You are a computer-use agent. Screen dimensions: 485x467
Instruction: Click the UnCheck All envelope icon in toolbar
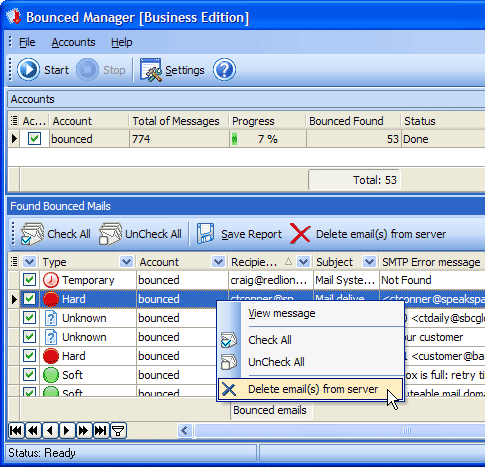pos(110,234)
